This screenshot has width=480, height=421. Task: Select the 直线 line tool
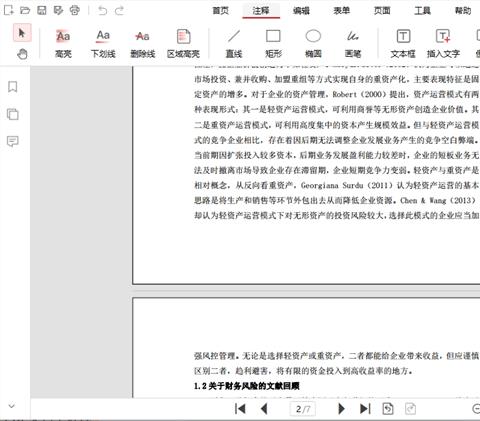tap(234, 44)
